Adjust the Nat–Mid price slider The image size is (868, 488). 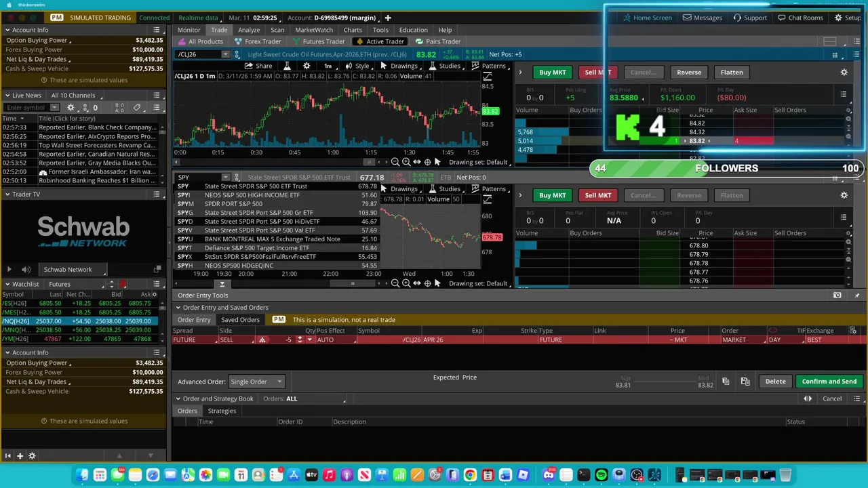point(665,382)
